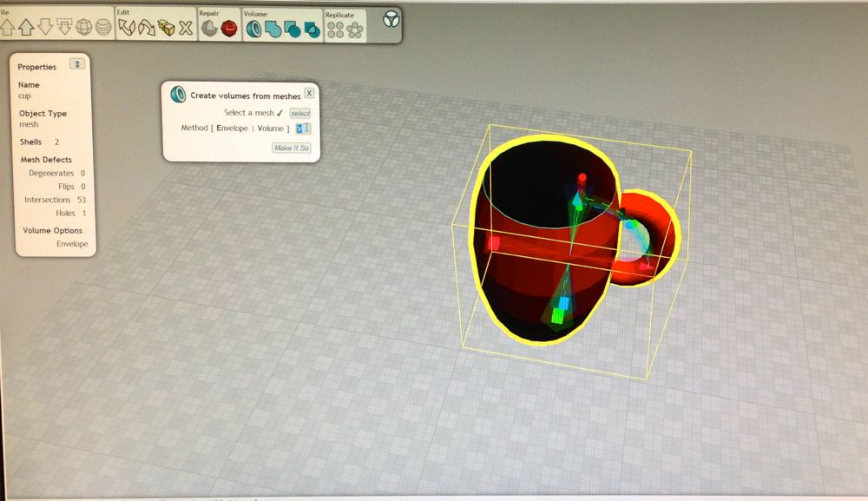Viewport: 868px width, 501px height.
Task: Click the redo arrow in Edit group
Action: point(146,29)
